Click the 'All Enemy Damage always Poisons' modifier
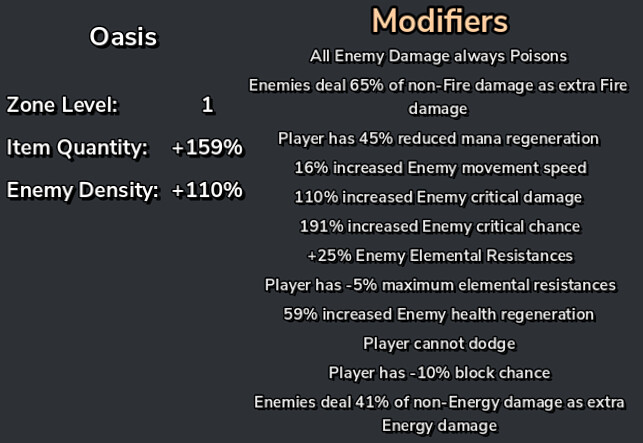 440,56
